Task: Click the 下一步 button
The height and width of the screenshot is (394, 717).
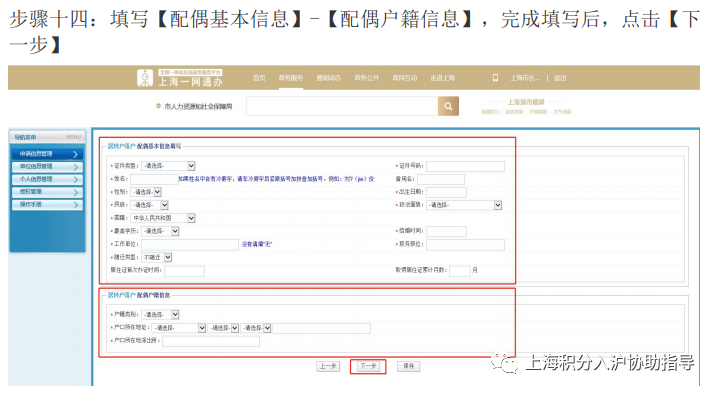Action: (368, 367)
